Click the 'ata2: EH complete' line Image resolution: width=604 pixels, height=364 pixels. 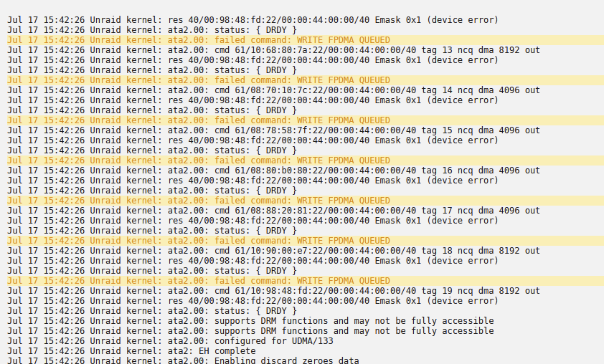(131, 351)
